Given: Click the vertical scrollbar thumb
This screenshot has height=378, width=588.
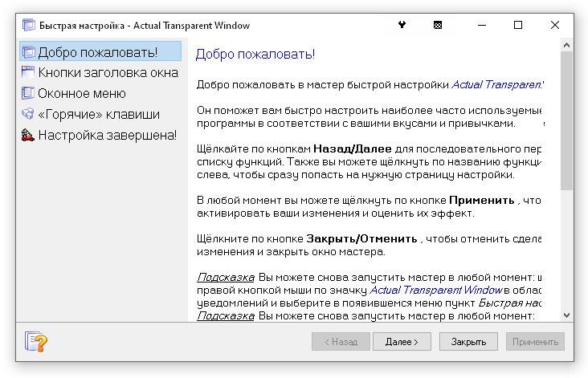Looking at the screenshot, I should tap(566, 120).
